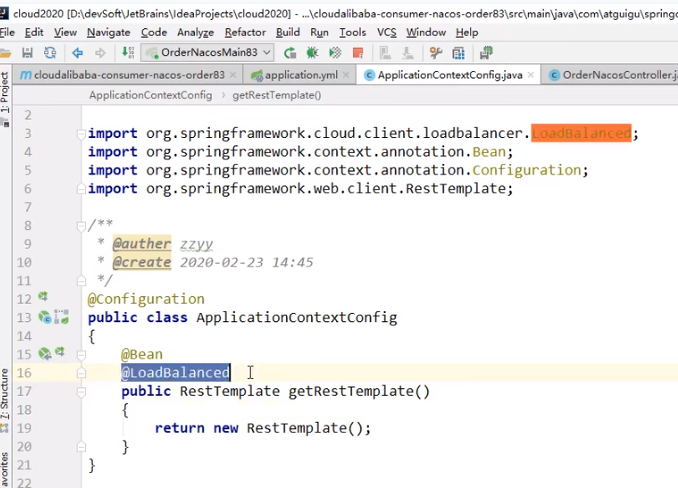Click the Synchronize refresh icon
This screenshot has height=488, width=678.
click(x=50, y=53)
